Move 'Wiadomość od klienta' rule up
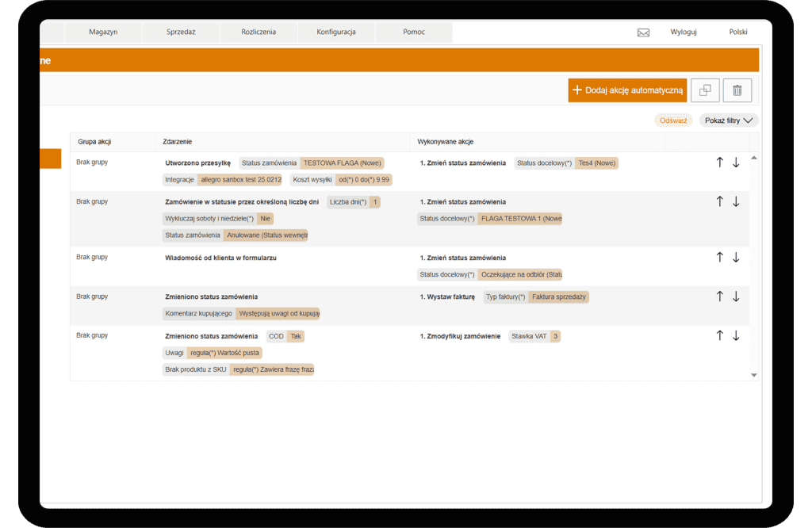The width and height of the screenshot is (812, 528). click(x=720, y=257)
